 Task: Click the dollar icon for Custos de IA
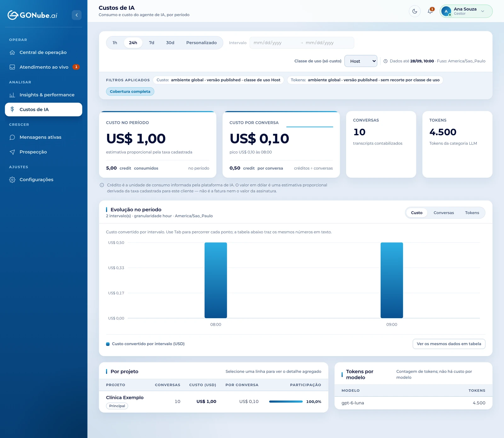(x=12, y=109)
